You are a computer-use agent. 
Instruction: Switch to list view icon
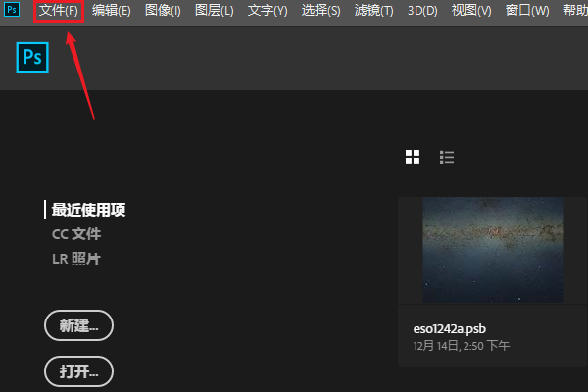point(447,157)
